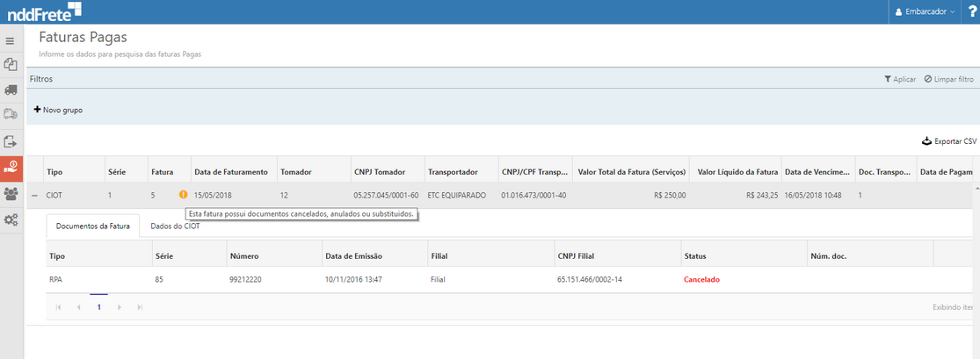Select the orange payment hand icon
Screen dimensions: 980x359
coord(11,168)
